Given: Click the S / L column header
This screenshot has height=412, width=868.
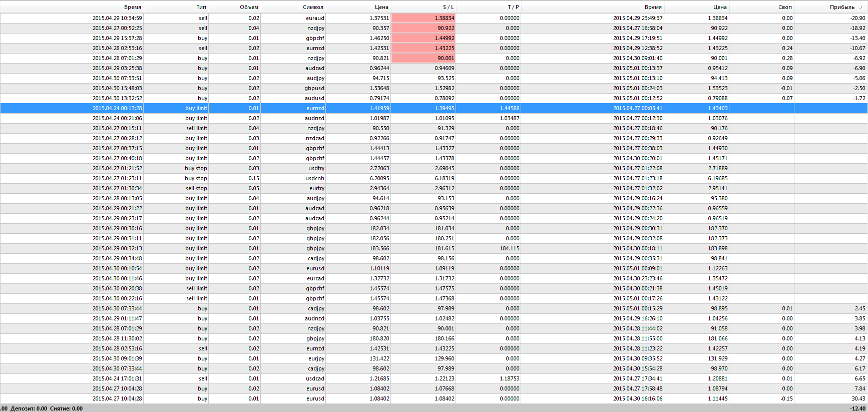Looking at the screenshot, I should [x=423, y=7].
